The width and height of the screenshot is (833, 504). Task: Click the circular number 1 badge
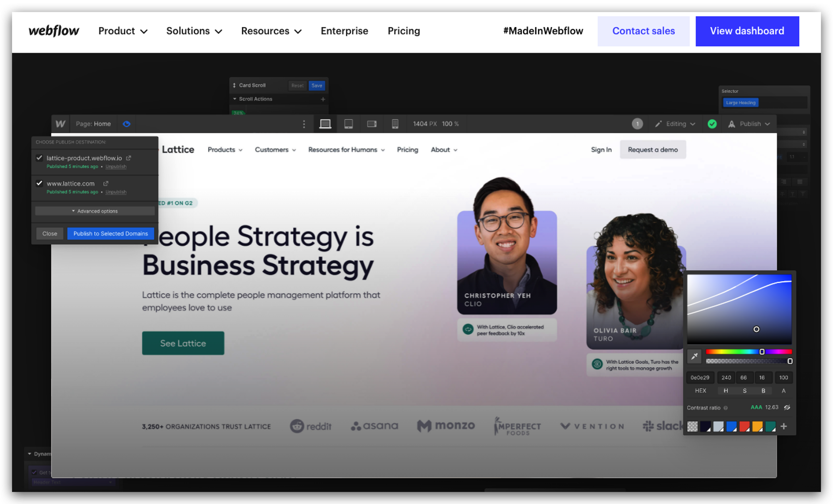coord(637,124)
